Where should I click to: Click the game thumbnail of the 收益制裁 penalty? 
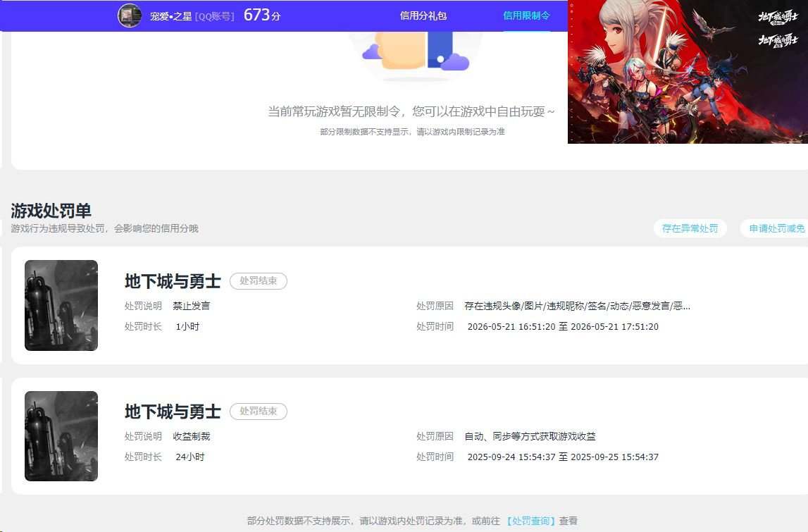(x=61, y=436)
